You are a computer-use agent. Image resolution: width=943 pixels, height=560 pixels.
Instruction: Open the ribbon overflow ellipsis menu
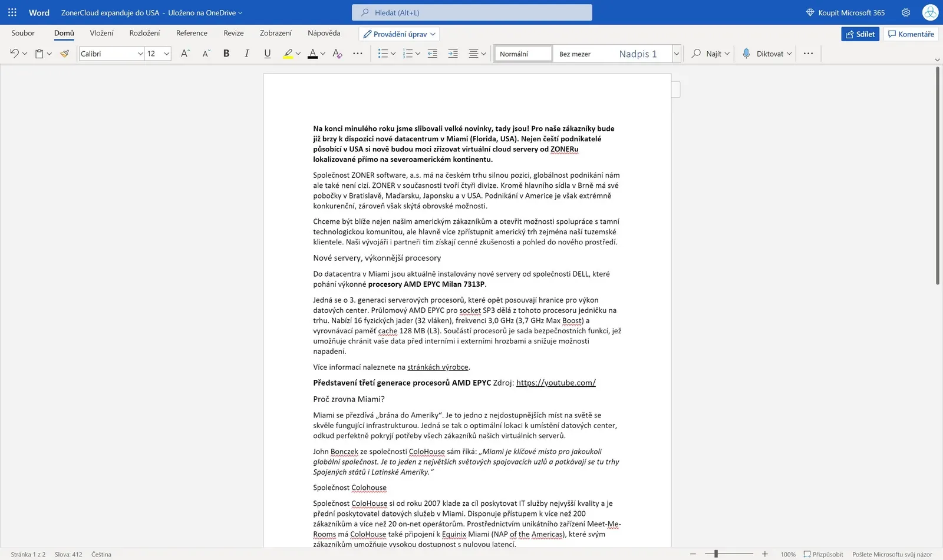808,54
